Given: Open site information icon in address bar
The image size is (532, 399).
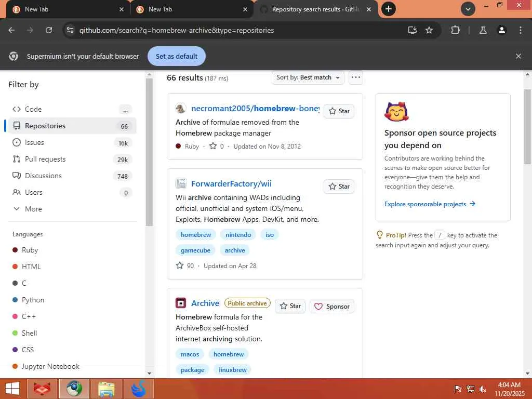Looking at the screenshot, I should (70, 30).
